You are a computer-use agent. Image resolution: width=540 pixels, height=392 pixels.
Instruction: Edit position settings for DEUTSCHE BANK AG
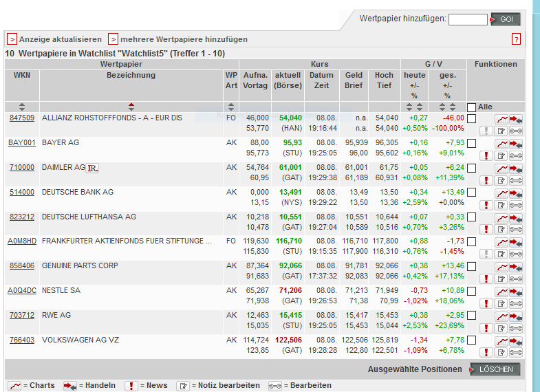click(516, 205)
